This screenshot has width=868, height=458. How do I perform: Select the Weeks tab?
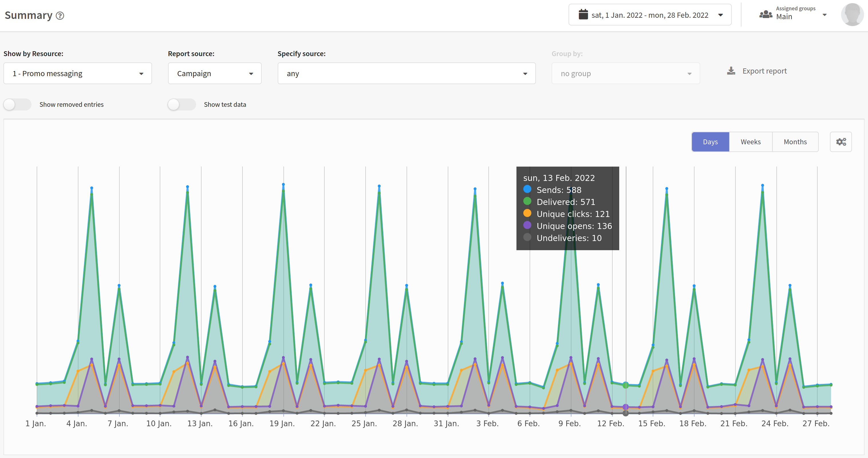(x=750, y=142)
